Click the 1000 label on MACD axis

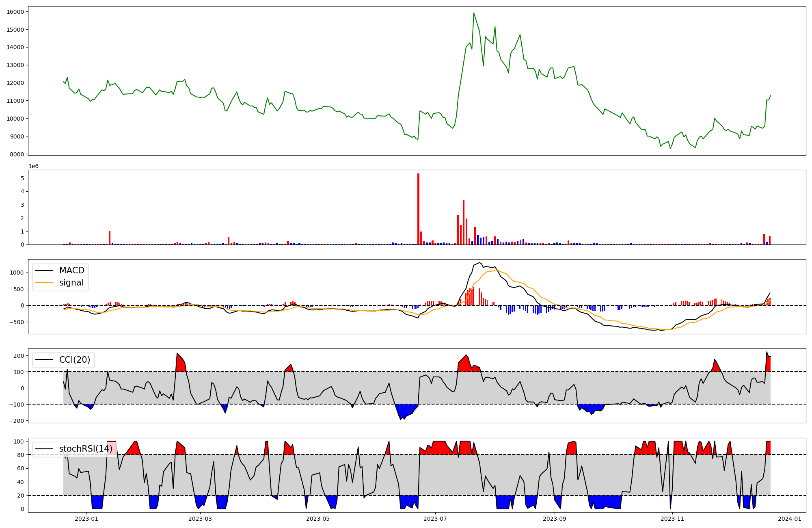17,273
